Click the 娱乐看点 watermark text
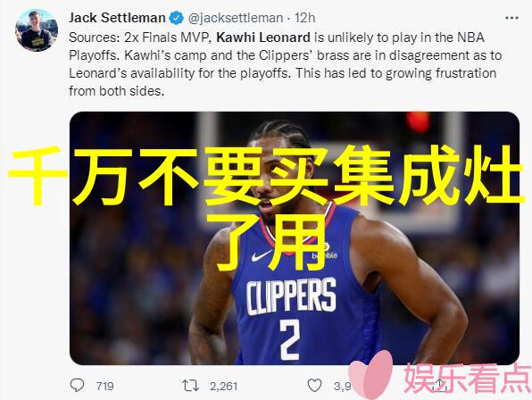Viewport: 532px width, 400px height. pos(467,379)
